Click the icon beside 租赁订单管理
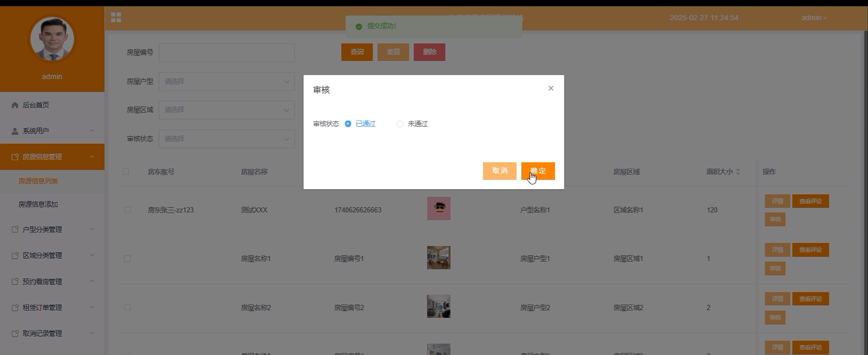This screenshot has width=868, height=355. click(15, 308)
